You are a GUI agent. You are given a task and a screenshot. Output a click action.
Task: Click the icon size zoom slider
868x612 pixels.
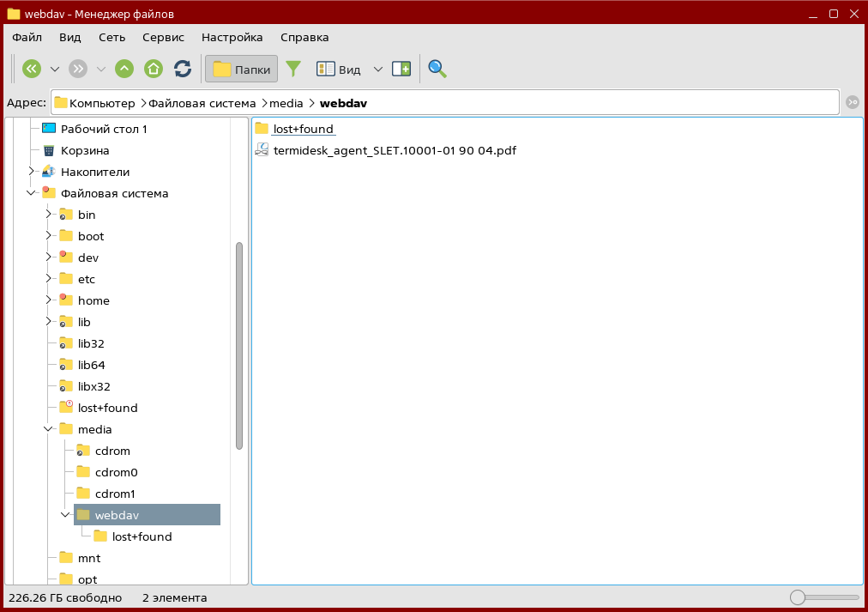click(823, 597)
